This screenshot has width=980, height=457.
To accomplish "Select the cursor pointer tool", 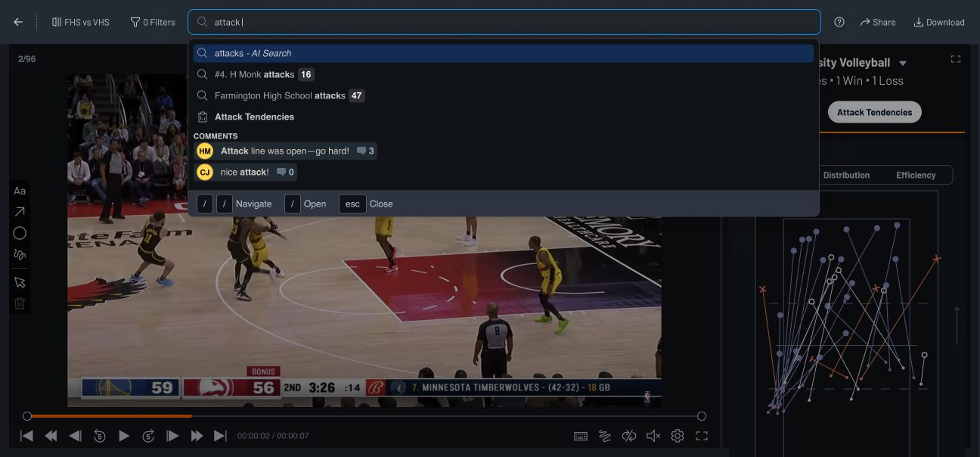I will pos(20,282).
